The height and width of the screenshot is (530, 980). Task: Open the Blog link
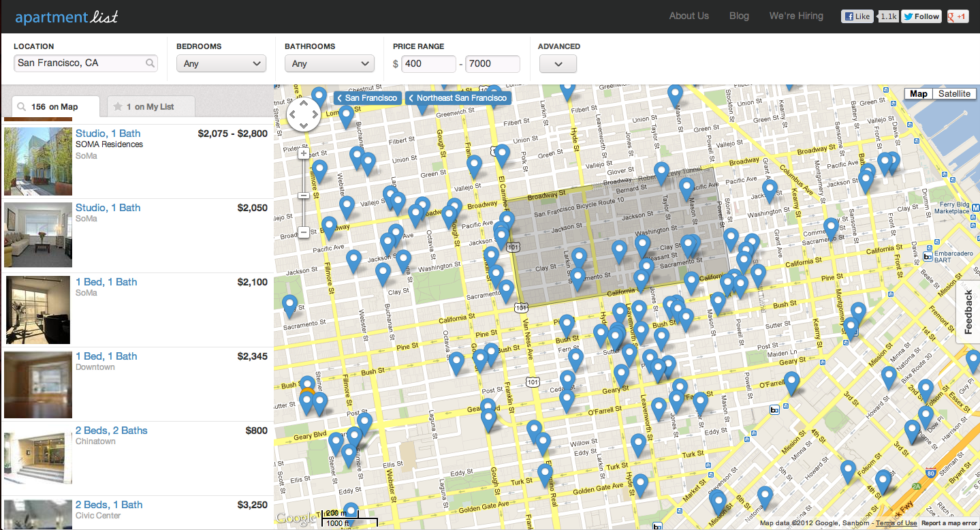tap(739, 16)
